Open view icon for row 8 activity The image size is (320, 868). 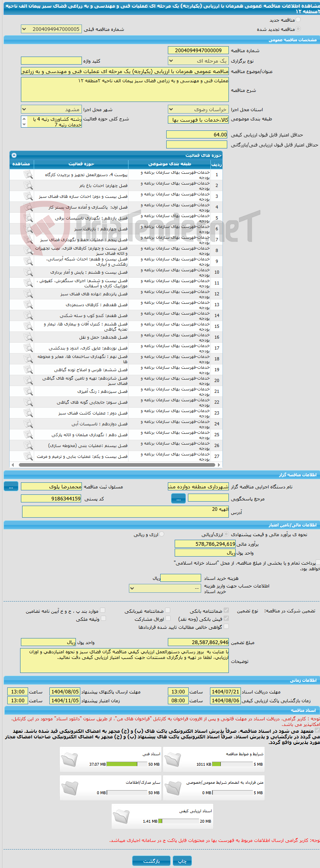point(28,250)
